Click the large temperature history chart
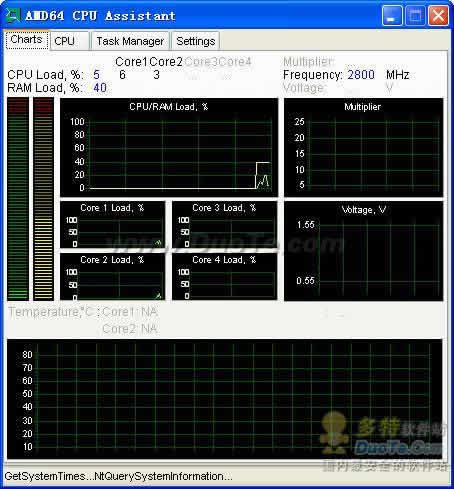Screen dimensions: 454x489 point(225,399)
